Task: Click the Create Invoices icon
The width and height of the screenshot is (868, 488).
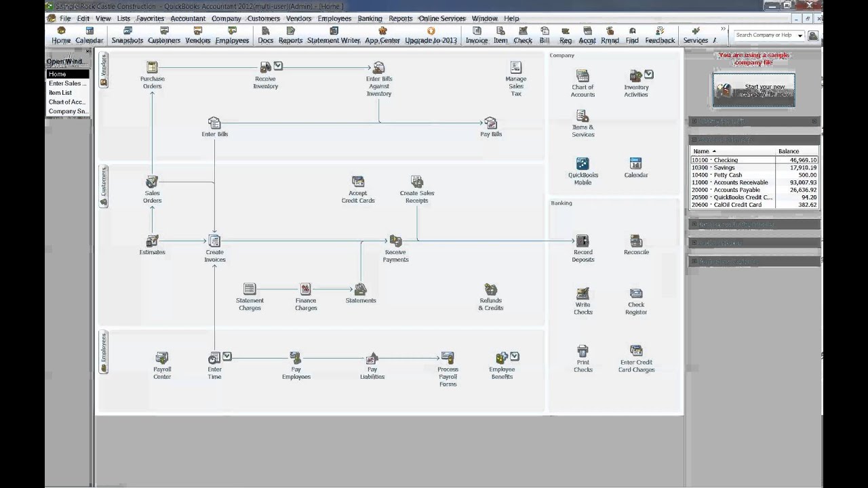Action: [214, 241]
